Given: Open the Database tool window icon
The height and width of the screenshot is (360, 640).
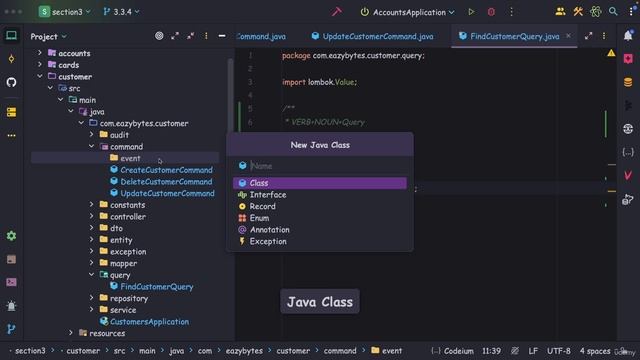Looking at the screenshot, I should tap(628, 82).
